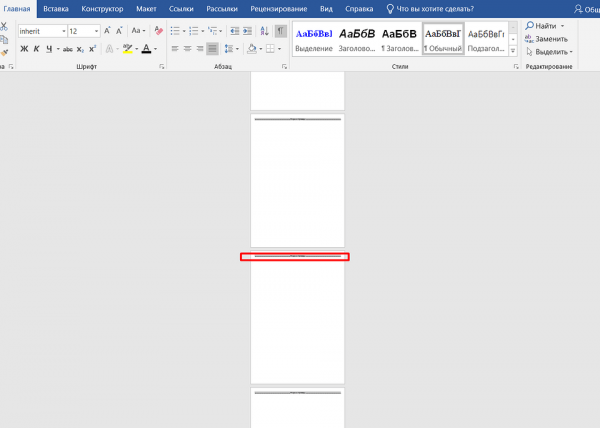Open the Рассылки ribbon tab
The image size is (600, 428).
click(222, 9)
